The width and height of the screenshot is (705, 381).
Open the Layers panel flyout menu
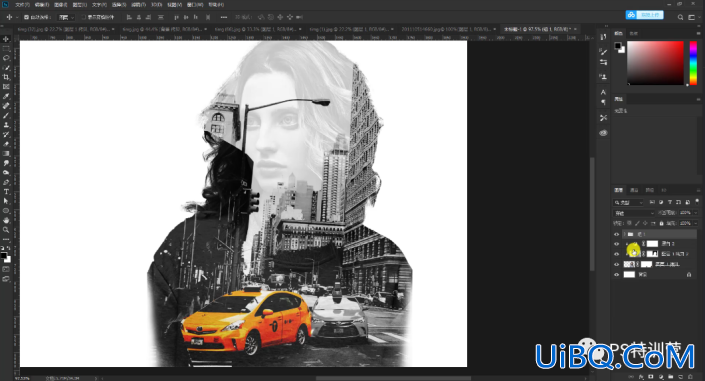pyautogui.click(x=698, y=190)
